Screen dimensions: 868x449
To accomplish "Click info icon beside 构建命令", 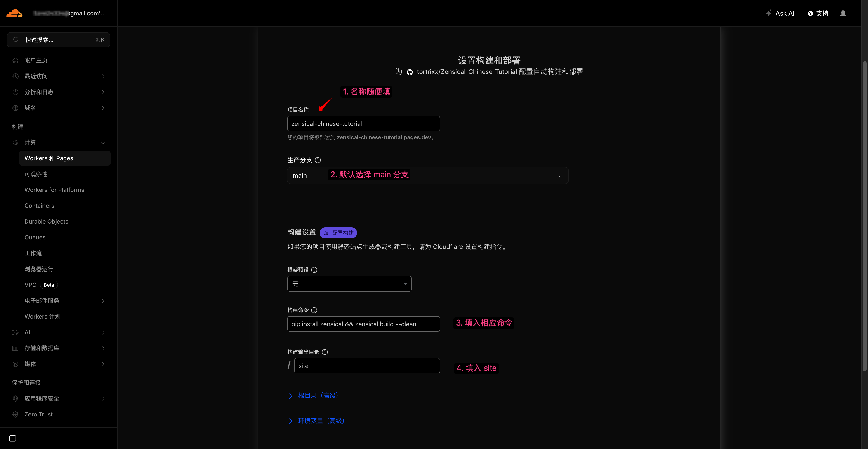I will coord(314,310).
